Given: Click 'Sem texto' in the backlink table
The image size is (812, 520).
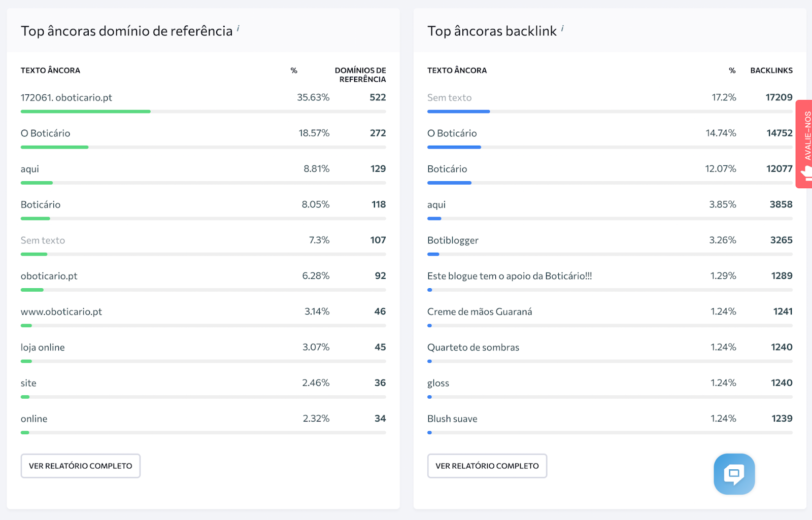Looking at the screenshot, I should pyautogui.click(x=449, y=97).
